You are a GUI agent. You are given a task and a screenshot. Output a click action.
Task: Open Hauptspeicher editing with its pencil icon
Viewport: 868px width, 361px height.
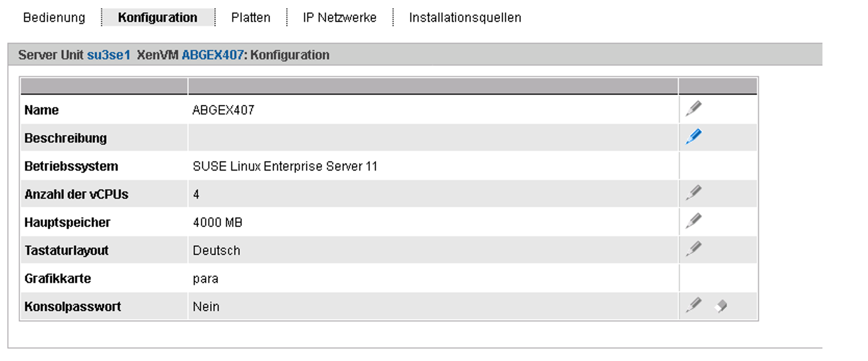[693, 221]
